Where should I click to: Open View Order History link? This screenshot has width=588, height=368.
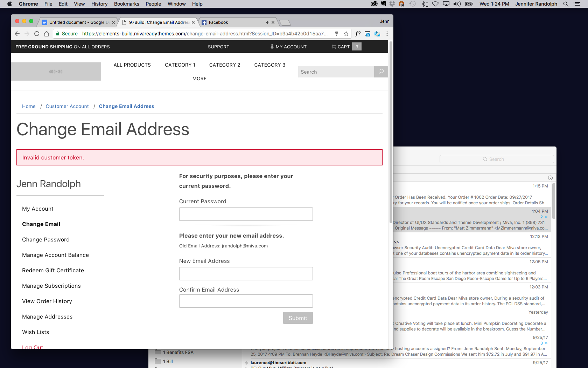pos(47,301)
